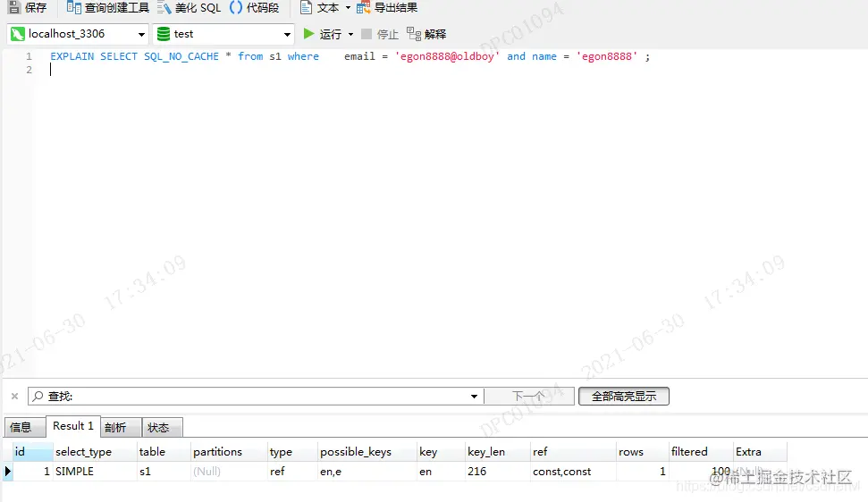Open the localhost_3306 connection dropdown

(x=142, y=34)
